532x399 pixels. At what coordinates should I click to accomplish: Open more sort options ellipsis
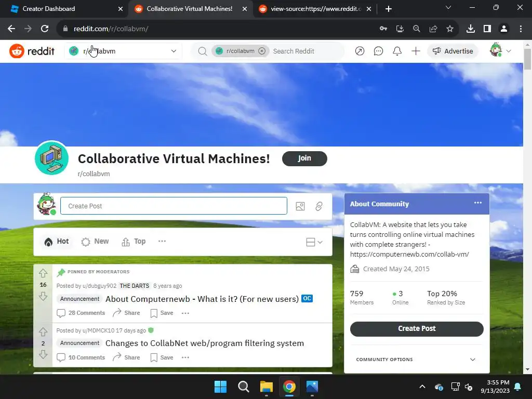click(162, 241)
